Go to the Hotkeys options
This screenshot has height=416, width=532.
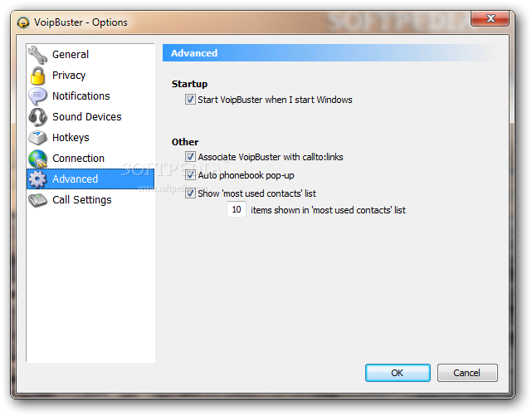(90, 138)
